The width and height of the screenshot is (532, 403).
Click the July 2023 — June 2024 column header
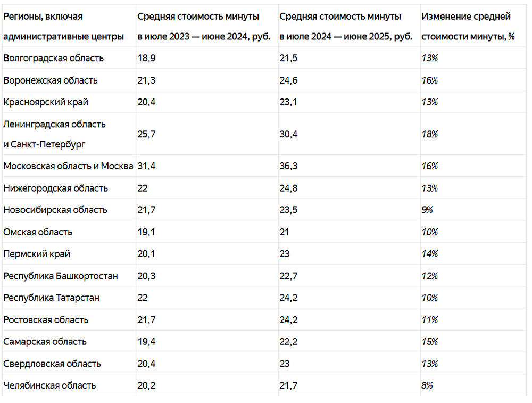pyautogui.click(x=204, y=27)
